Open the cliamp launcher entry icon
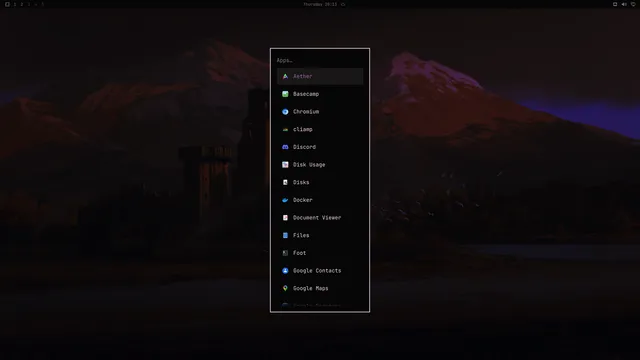640x360 pixels. [x=285, y=129]
